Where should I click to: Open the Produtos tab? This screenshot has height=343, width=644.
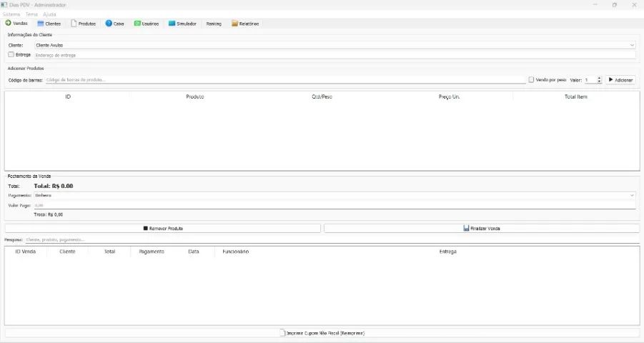click(x=83, y=24)
